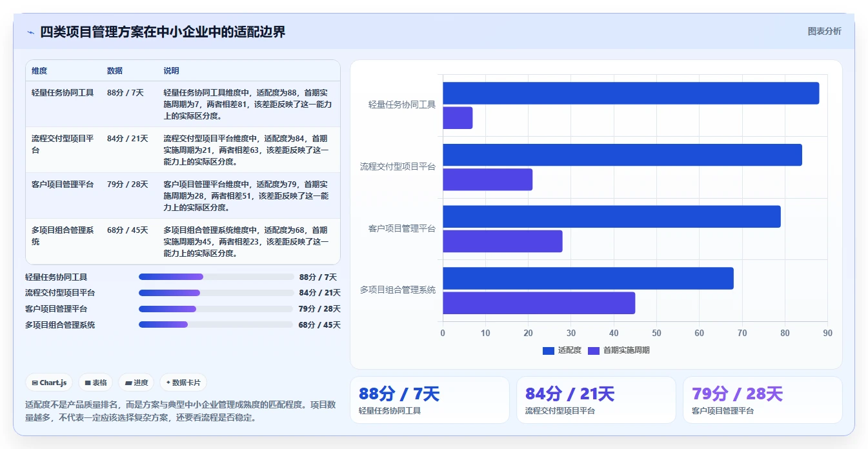Click the 首期实施周期 bar for 流程交付型项目平台
868x449 pixels.
[x=487, y=179]
